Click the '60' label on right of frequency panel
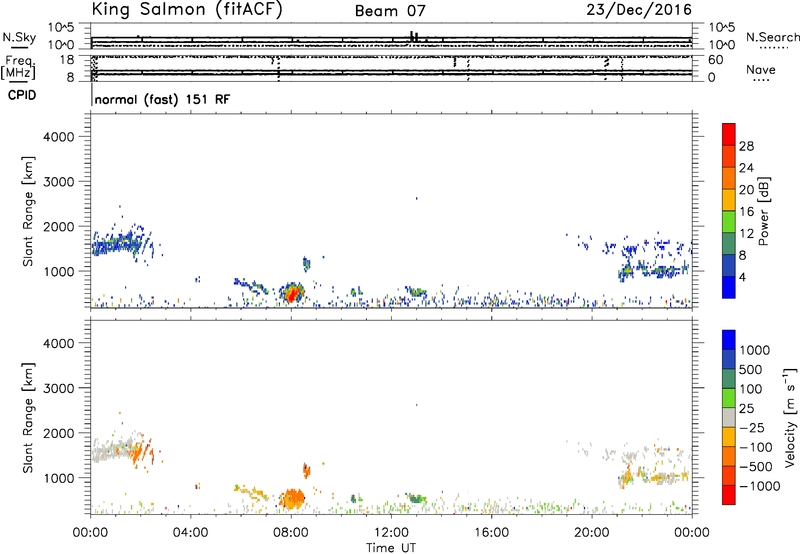The height and width of the screenshot is (554, 800). click(x=716, y=60)
